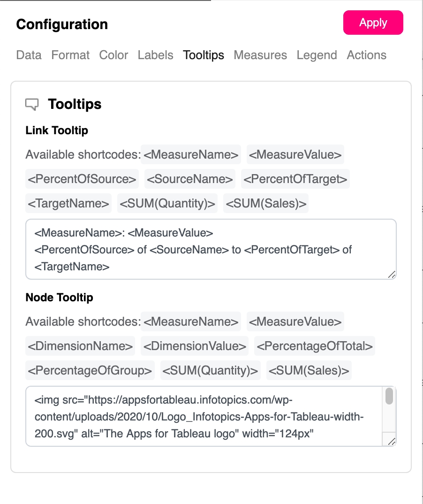Image resolution: width=423 pixels, height=504 pixels.
Task: Click the Tooltips speech bubble icon
Action: (x=32, y=104)
